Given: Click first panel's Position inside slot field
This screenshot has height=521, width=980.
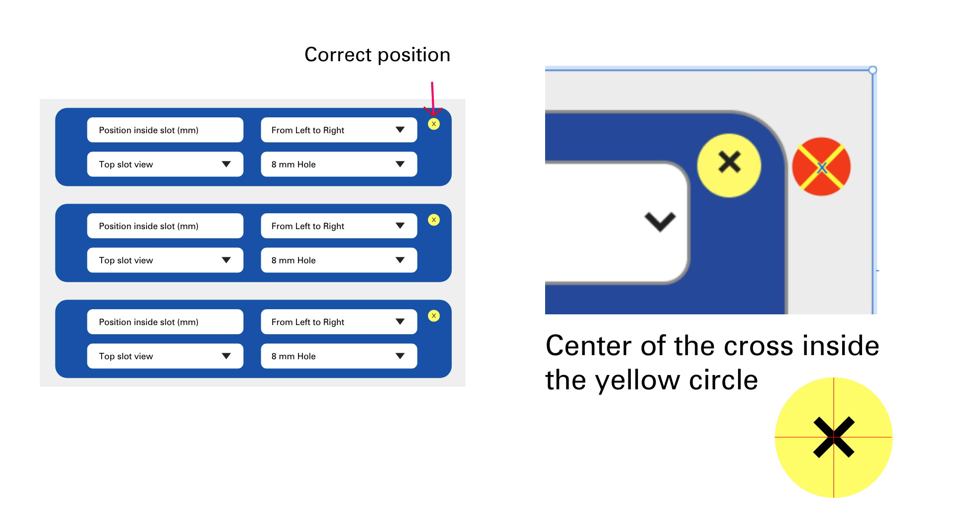Looking at the screenshot, I should point(165,130).
